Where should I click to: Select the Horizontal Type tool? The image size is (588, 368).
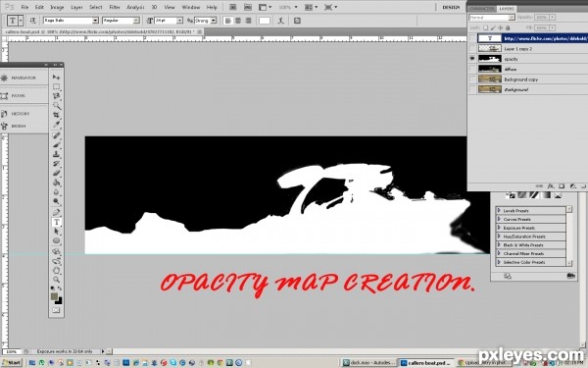tap(56, 222)
